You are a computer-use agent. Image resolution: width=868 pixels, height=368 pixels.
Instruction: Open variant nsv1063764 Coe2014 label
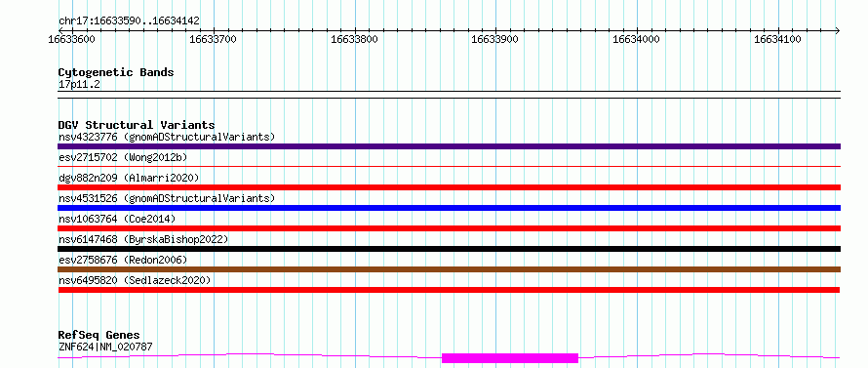tap(117, 219)
